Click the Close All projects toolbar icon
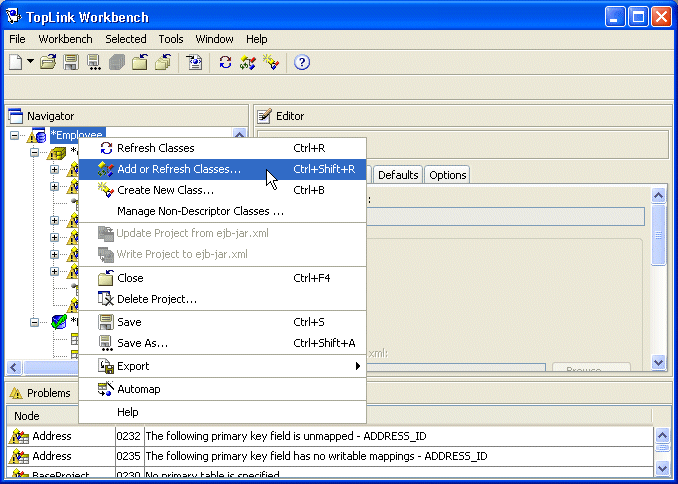 pyautogui.click(x=163, y=62)
